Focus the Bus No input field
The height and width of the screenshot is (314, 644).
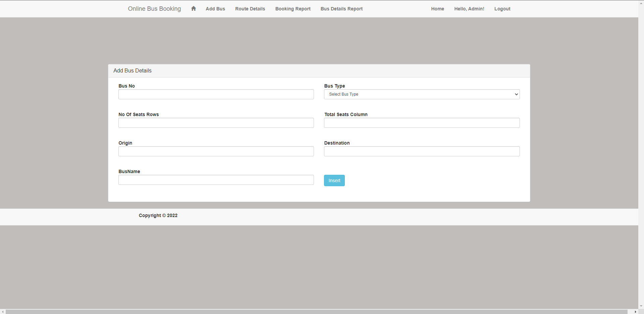coord(216,94)
